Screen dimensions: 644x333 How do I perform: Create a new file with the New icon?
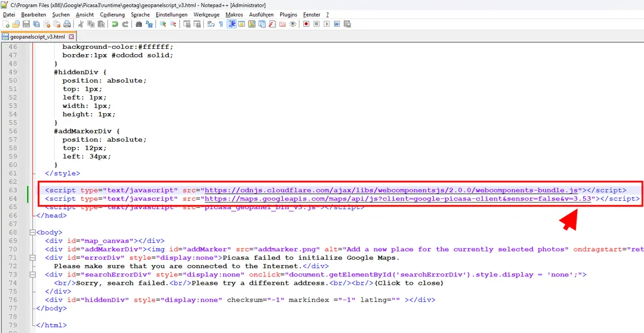coord(6,24)
